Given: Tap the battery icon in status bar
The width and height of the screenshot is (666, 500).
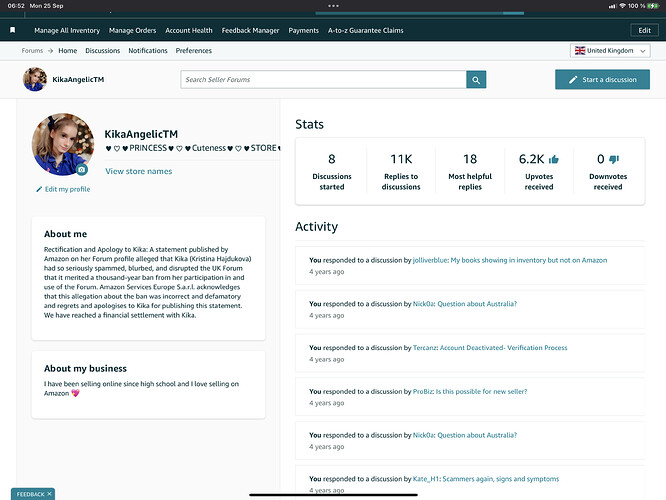Looking at the screenshot, I should pos(653,6).
